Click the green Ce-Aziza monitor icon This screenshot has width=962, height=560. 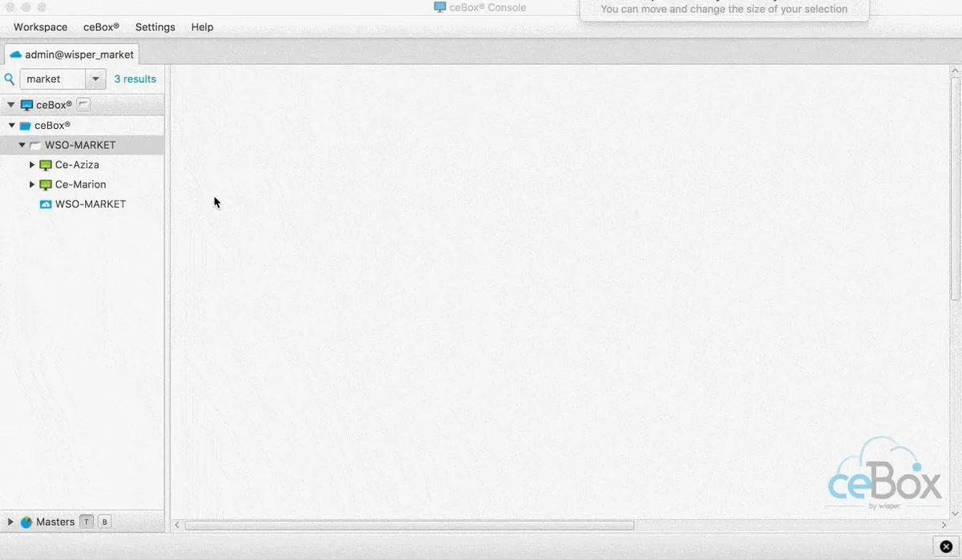(46, 165)
